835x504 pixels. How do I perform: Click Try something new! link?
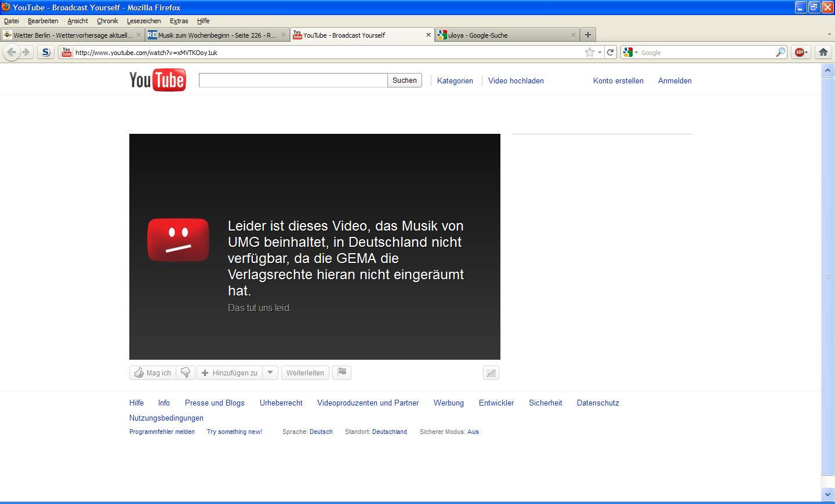pyautogui.click(x=235, y=432)
